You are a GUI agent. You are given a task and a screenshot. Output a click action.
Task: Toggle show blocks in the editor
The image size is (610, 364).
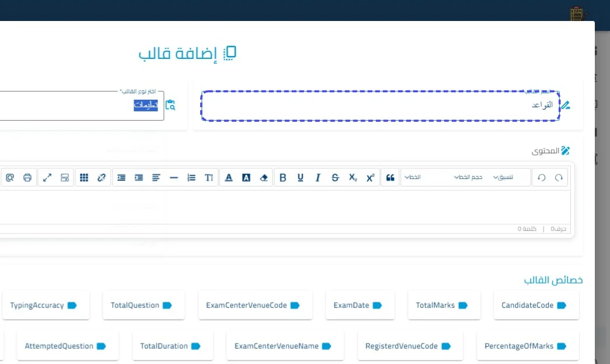tap(65, 178)
